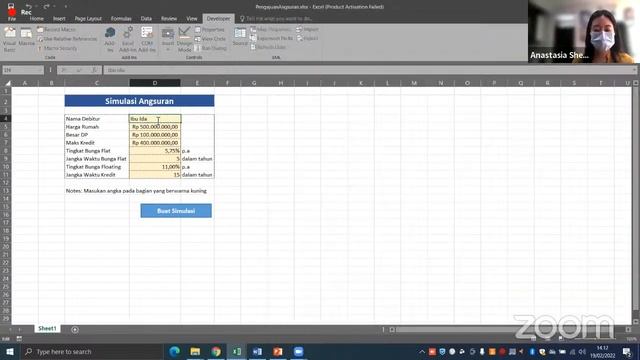
Task: Open the Windows Start menu
Action: pyautogui.click(x=10, y=351)
